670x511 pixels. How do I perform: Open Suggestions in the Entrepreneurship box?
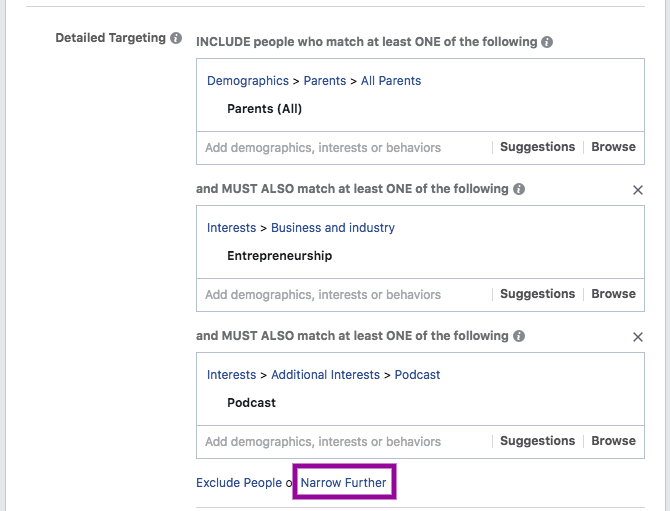coord(538,294)
